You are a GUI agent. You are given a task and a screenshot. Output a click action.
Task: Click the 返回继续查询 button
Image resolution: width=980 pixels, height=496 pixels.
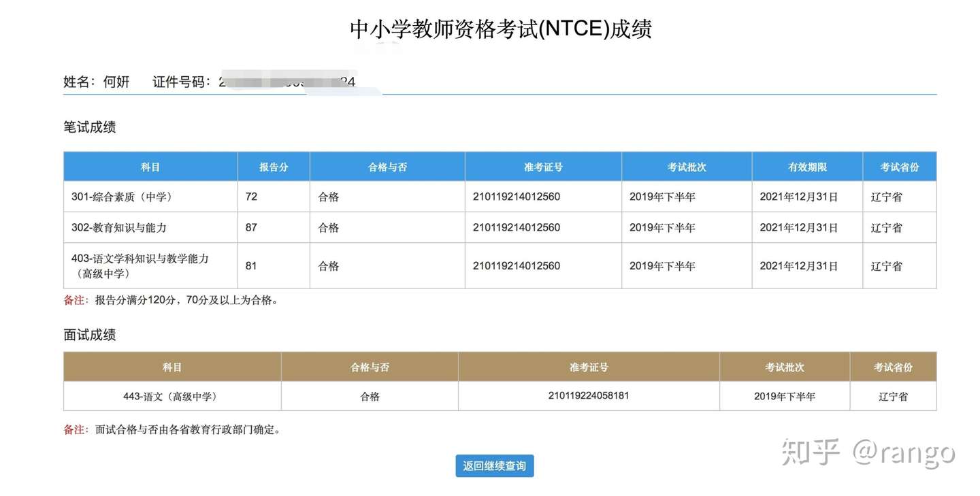[495, 466]
